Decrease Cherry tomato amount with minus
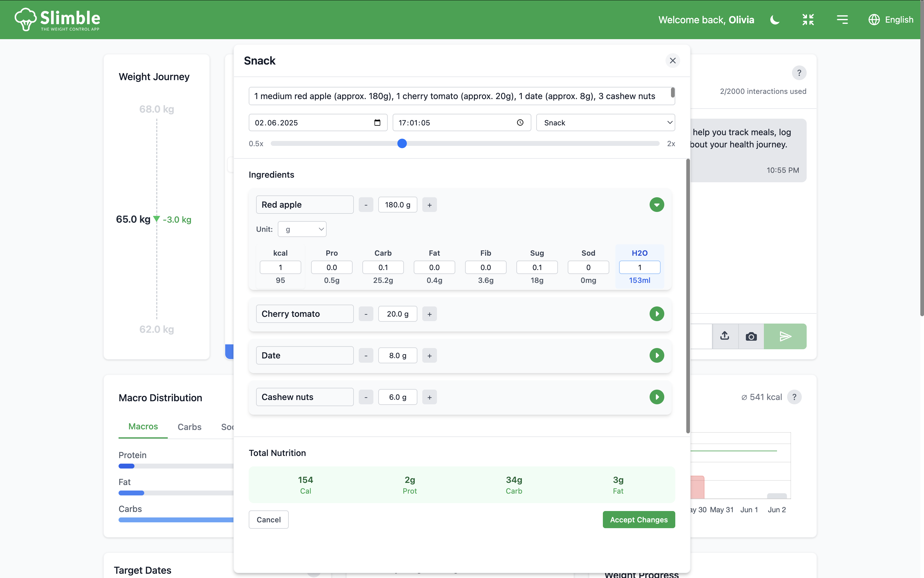This screenshot has width=924, height=578. click(x=366, y=314)
